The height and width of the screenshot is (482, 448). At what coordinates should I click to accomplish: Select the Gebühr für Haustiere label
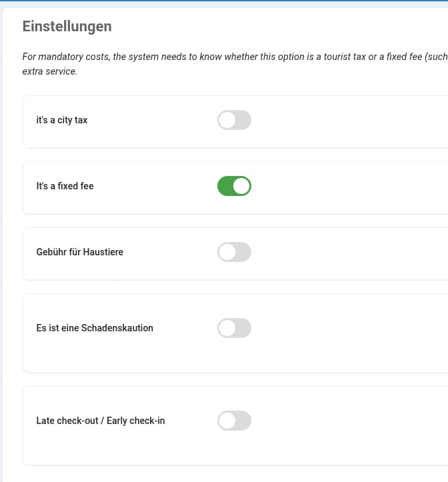point(79,252)
